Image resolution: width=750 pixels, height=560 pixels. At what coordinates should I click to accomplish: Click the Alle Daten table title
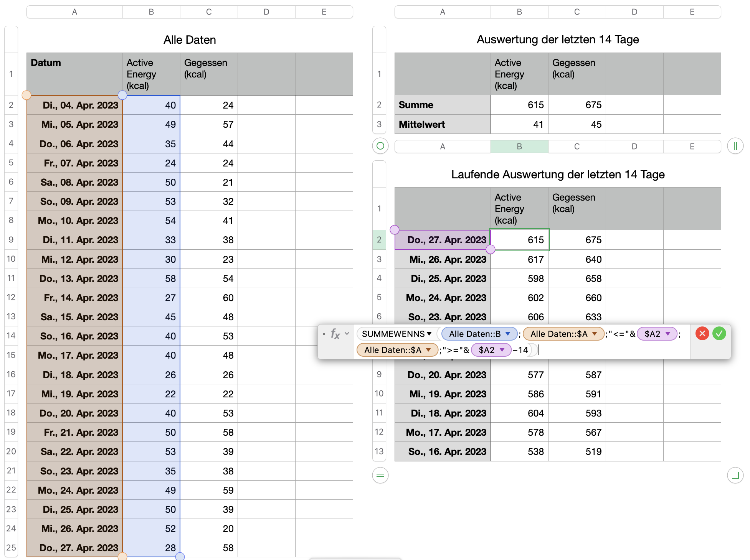pyautogui.click(x=190, y=40)
